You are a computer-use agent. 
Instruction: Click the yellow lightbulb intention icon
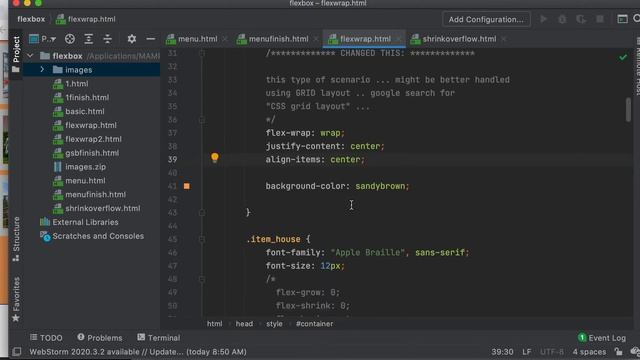click(215, 158)
